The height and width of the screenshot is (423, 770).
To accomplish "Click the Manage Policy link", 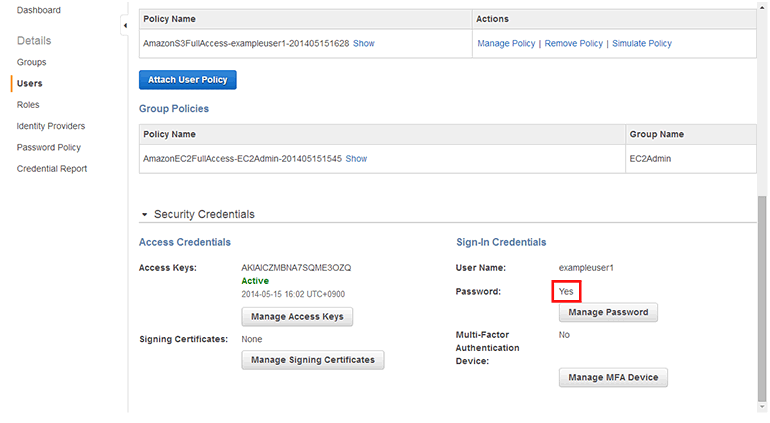I will tap(506, 44).
